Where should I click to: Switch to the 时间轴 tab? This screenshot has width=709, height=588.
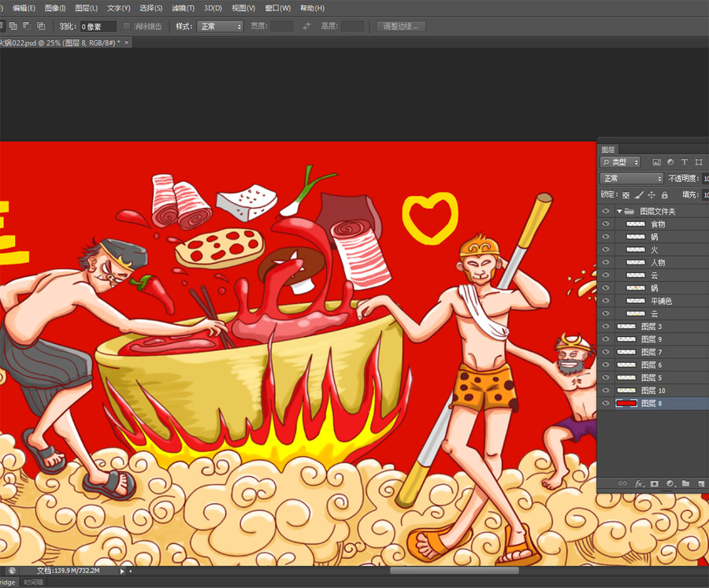33,582
